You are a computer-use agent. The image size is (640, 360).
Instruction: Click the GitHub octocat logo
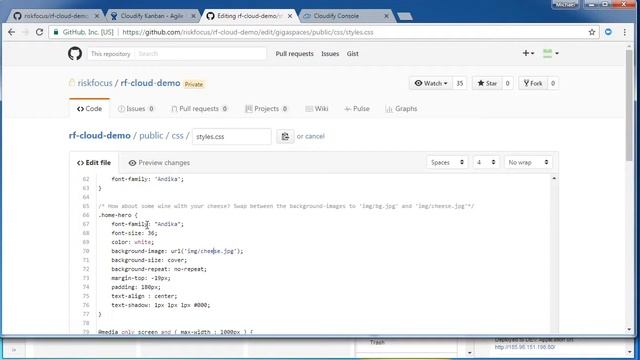coord(75,53)
